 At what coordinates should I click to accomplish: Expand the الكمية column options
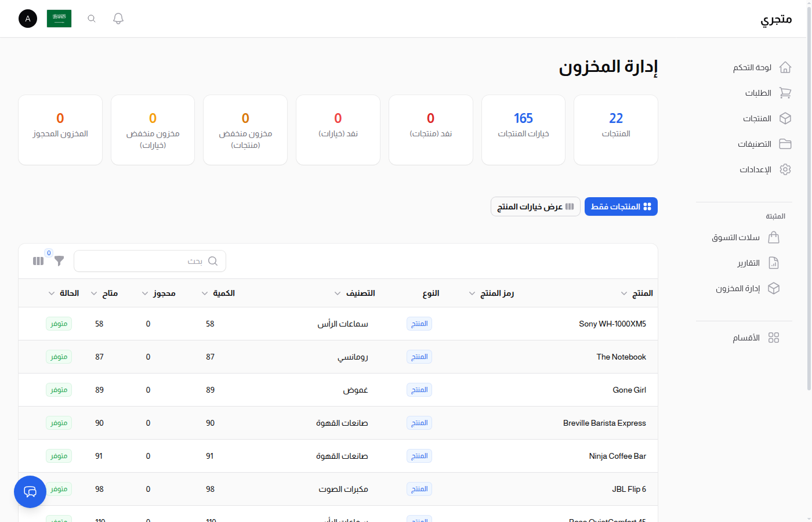(204, 293)
